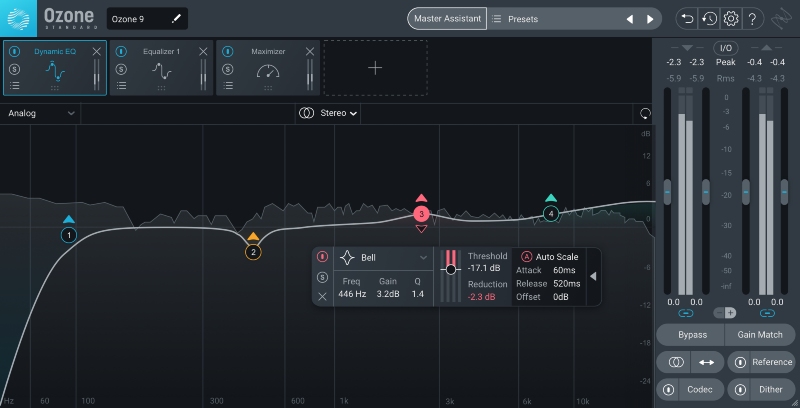Toggle power on the Dynamic EQ module
The image size is (800, 408).
[15, 51]
